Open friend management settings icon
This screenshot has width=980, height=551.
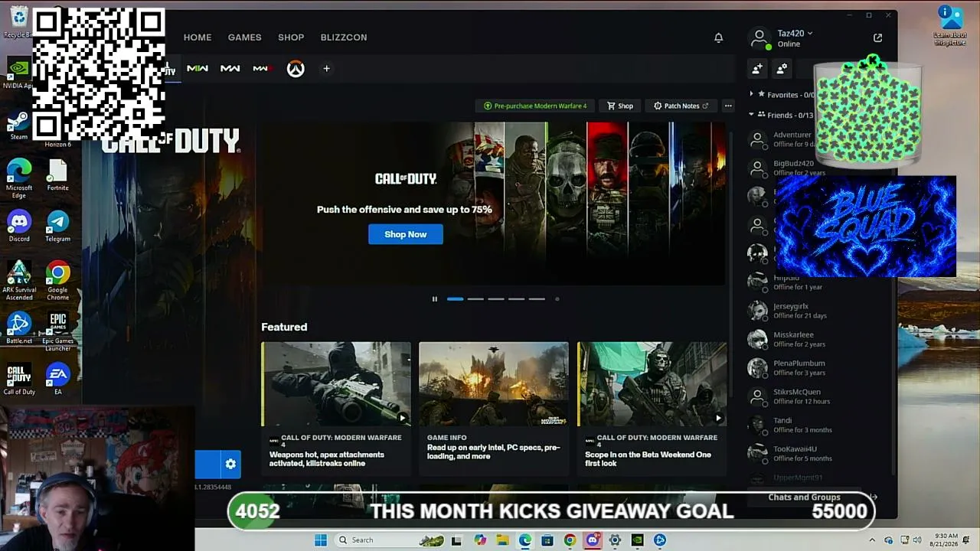tap(782, 69)
